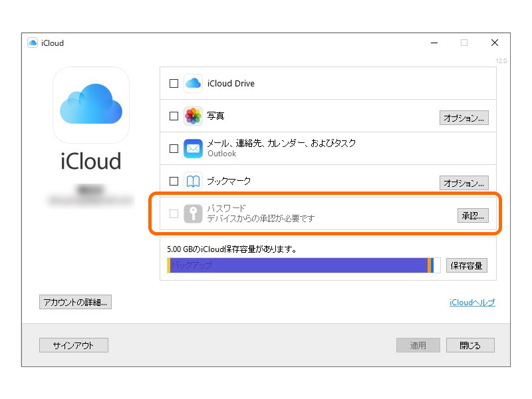Click the バックアップ storage usage bar
Image resolution: width=532 pixels, height=399 pixels.
tap(299, 265)
